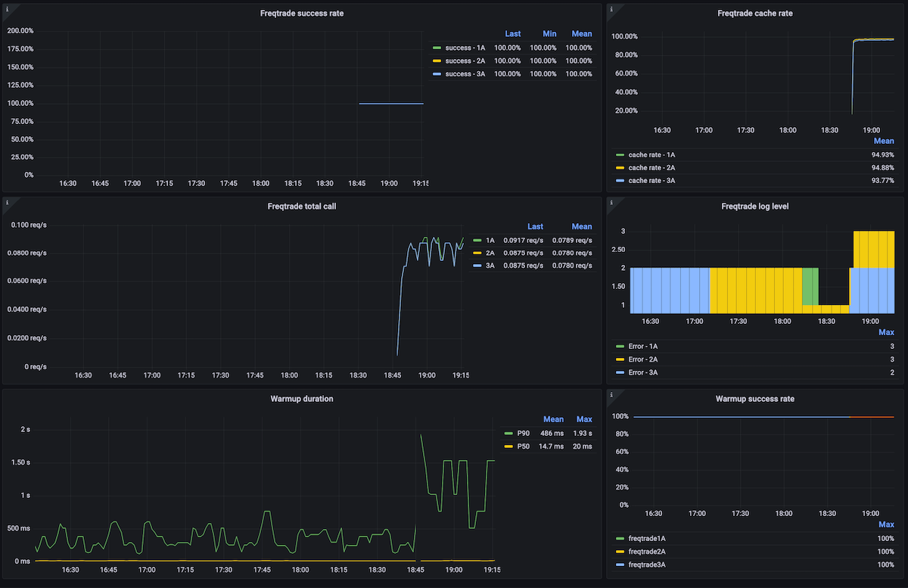Open Freqtrade cache rate panel title menu
This screenshot has width=908, height=588.
coord(755,13)
